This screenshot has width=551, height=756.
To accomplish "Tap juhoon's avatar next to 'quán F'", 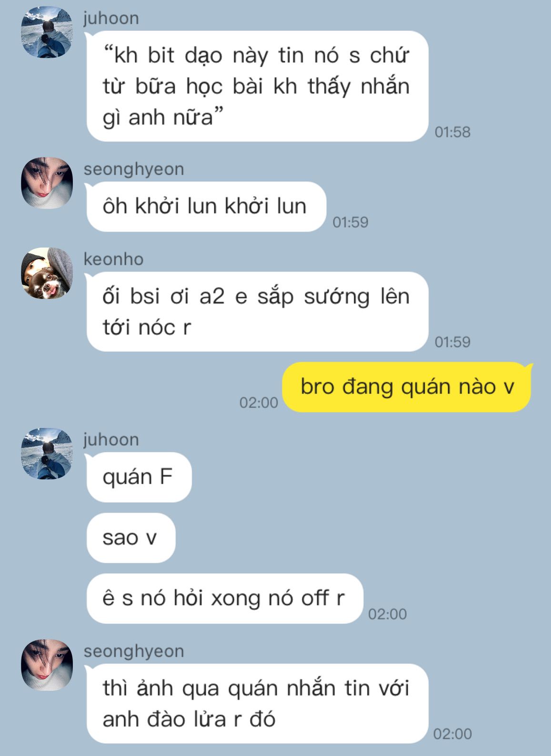I will point(47,453).
